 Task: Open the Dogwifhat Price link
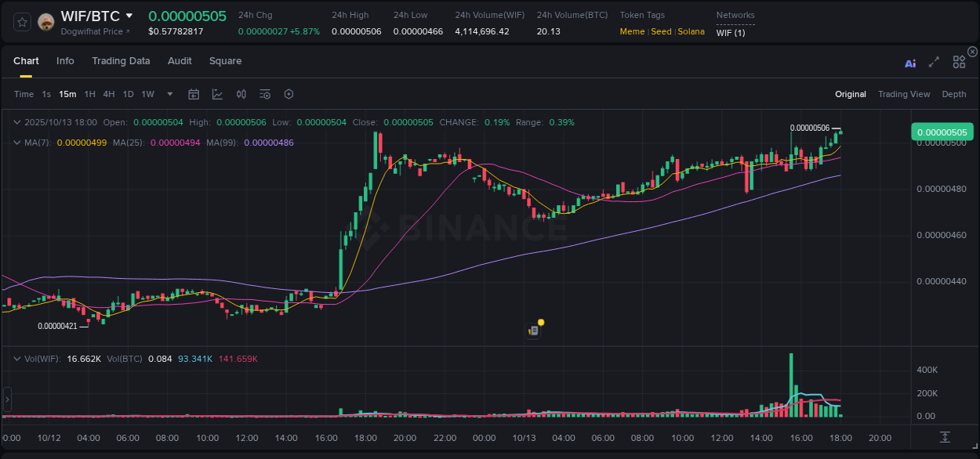click(x=94, y=31)
